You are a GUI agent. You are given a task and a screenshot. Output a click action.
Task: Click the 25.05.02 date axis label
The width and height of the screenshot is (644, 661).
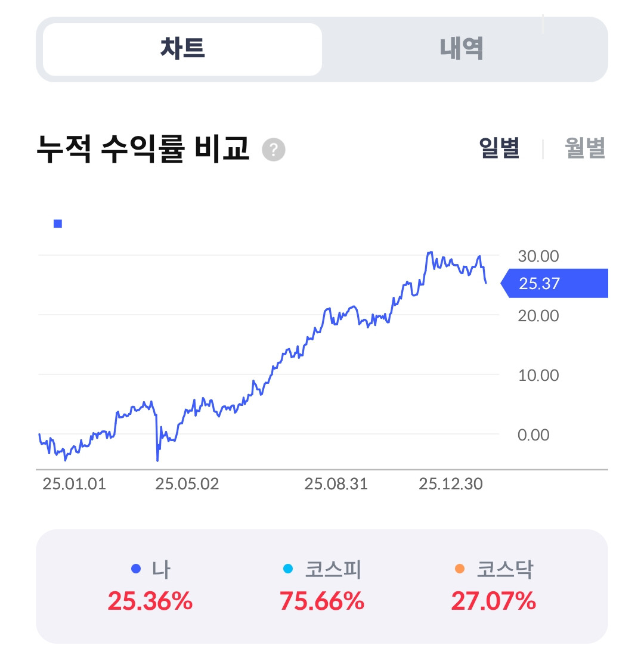tap(187, 484)
